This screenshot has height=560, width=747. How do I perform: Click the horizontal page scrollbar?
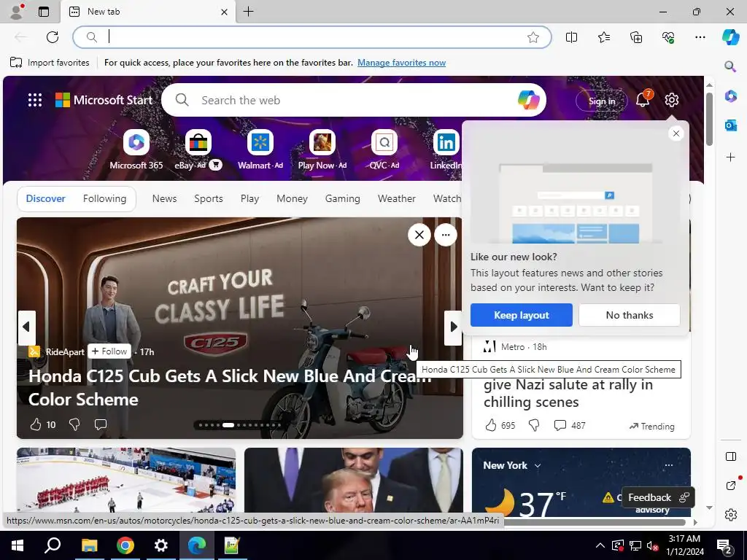tap(593, 522)
